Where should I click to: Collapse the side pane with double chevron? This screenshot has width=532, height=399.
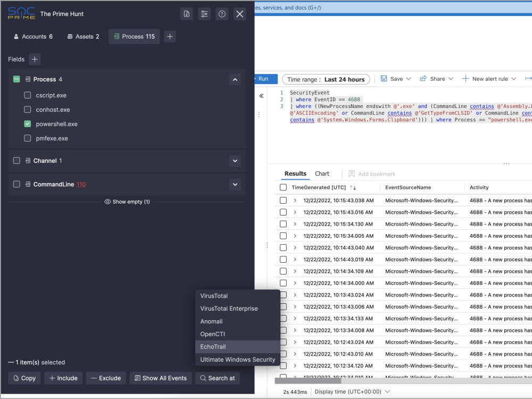pyautogui.click(x=261, y=96)
